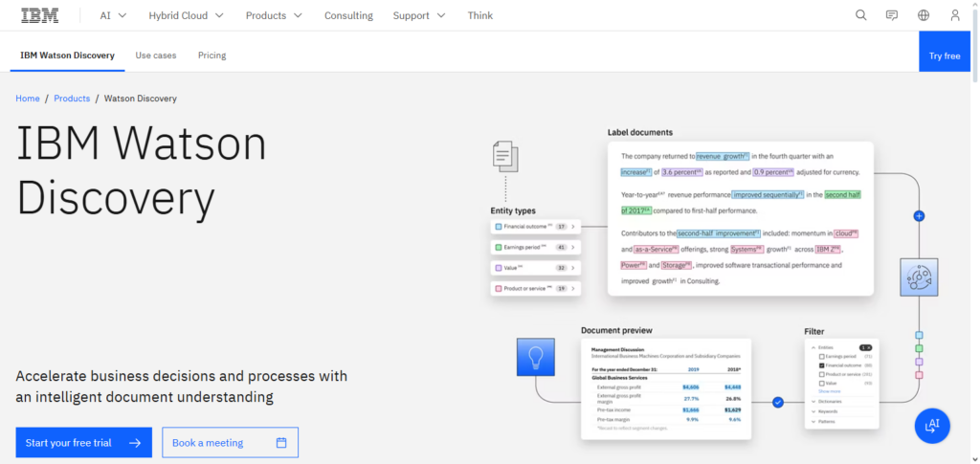Click Start your free trial button
Screen dimensions: 980x464
[84, 443]
